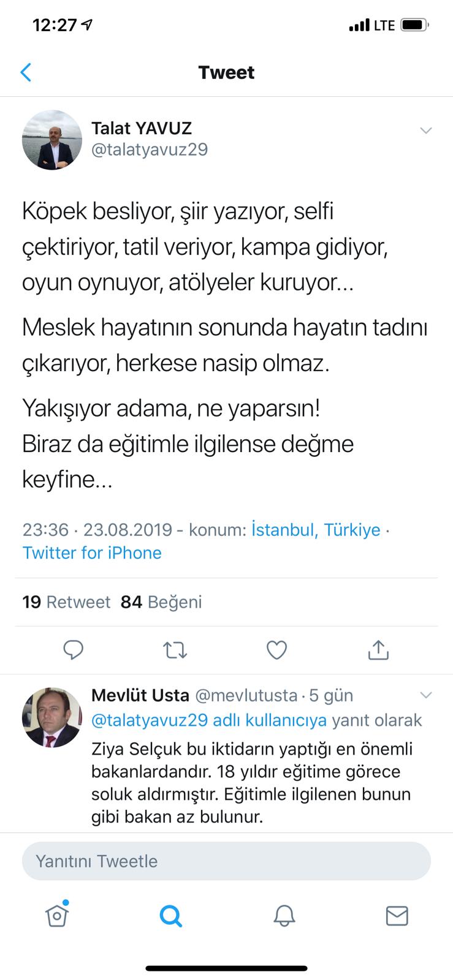Like the tweet using the heart icon
The width and height of the screenshot is (453, 980).
276,650
